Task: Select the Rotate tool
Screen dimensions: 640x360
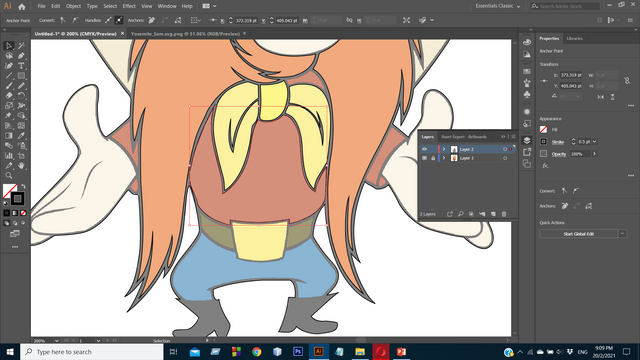Action: (x=21, y=96)
